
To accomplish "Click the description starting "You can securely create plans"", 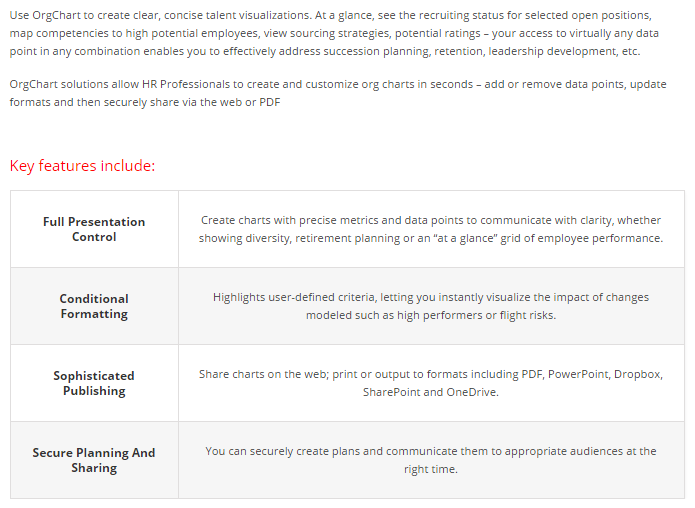I will pos(430,460).
